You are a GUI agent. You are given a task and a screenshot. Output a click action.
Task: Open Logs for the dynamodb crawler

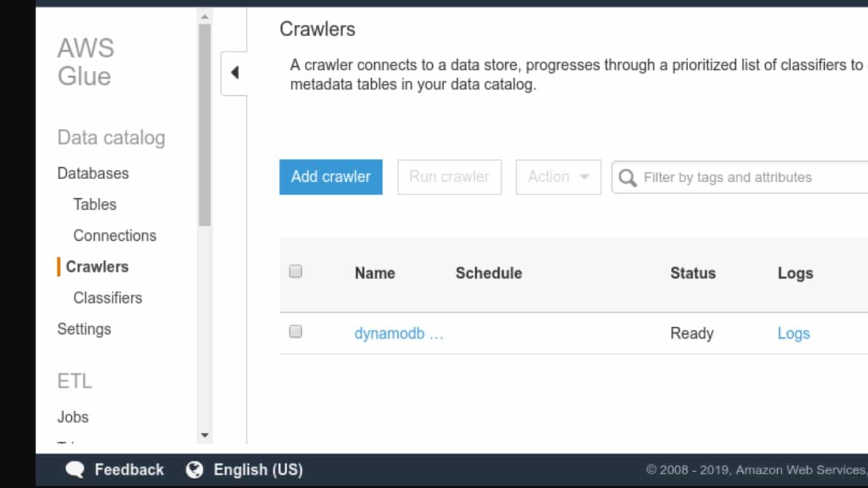click(x=793, y=333)
